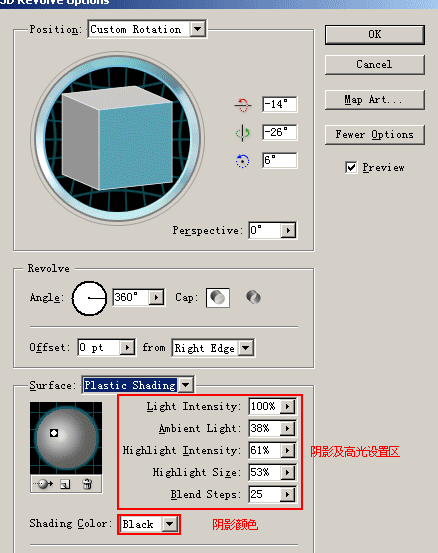Click the X rotation field showing -14°

point(280,104)
